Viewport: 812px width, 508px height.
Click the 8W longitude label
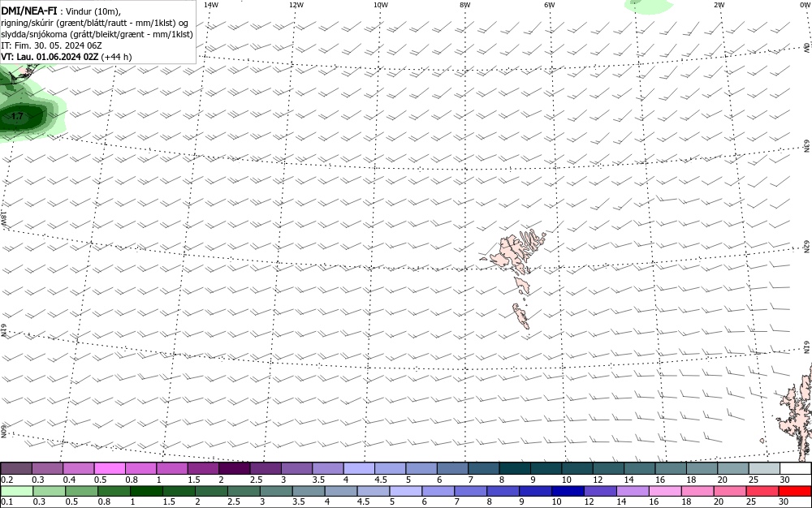tap(465, 5)
